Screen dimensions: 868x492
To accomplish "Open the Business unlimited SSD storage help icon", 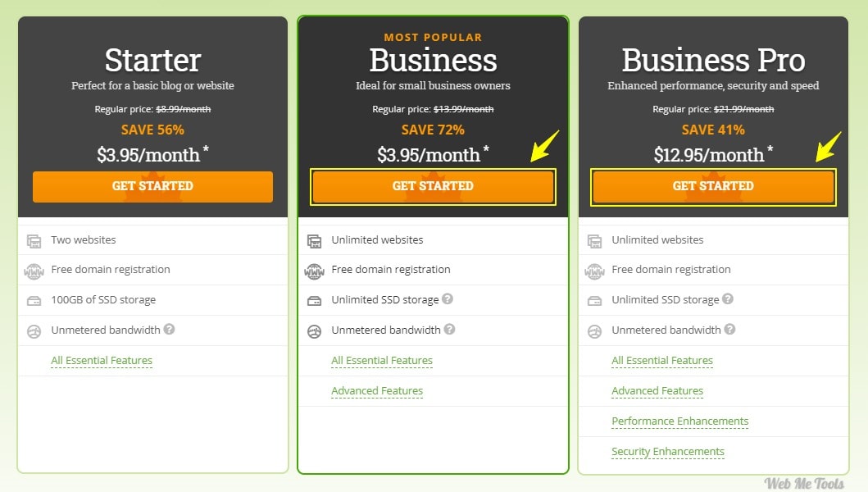I will (448, 298).
